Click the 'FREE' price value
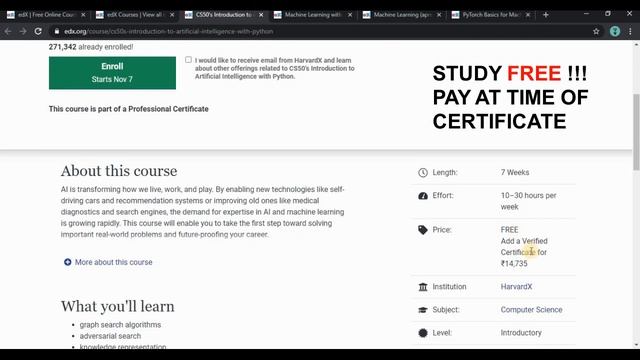Screen dimensions: 640x360 pos(509,229)
